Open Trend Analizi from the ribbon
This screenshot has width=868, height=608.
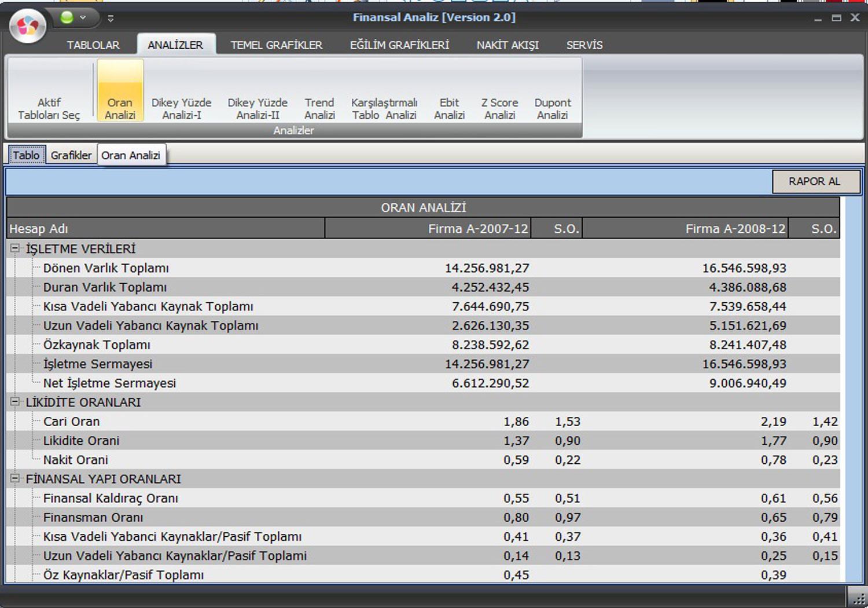tap(319, 91)
